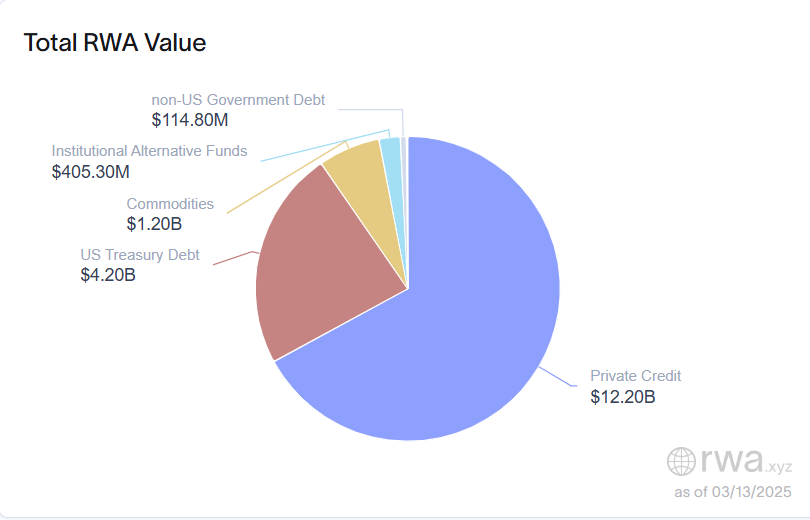The width and height of the screenshot is (810, 520).
Task: Click the $4.20B value text
Action: click(108, 275)
